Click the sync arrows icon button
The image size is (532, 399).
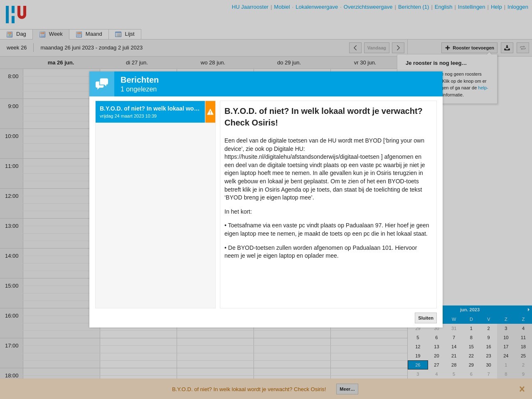(x=523, y=48)
